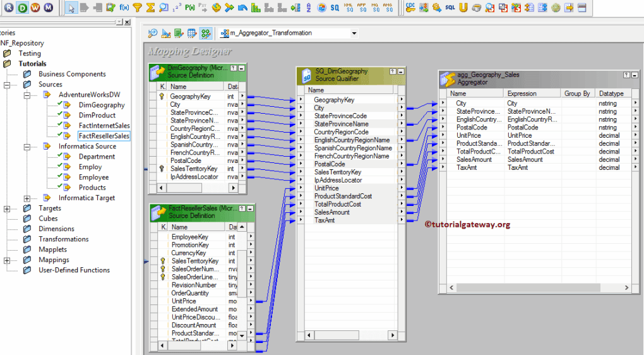Launch Workflow Manager via the W icon
The width and height of the screenshot is (644, 355).
[x=35, y=7]
